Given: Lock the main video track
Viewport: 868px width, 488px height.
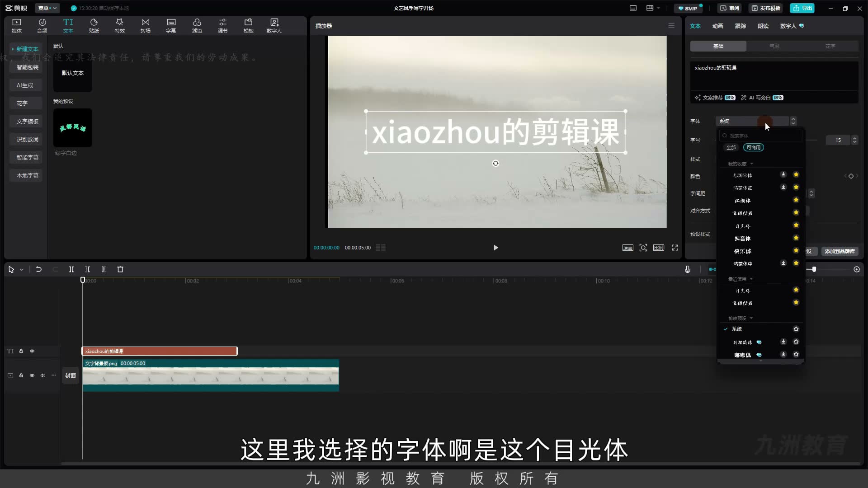Looking at the screenshot, I should (21, 375).
